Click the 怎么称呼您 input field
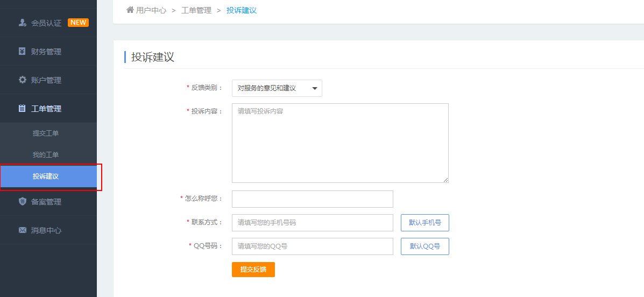This screenshot has width=644, height=297. point(313,199)
